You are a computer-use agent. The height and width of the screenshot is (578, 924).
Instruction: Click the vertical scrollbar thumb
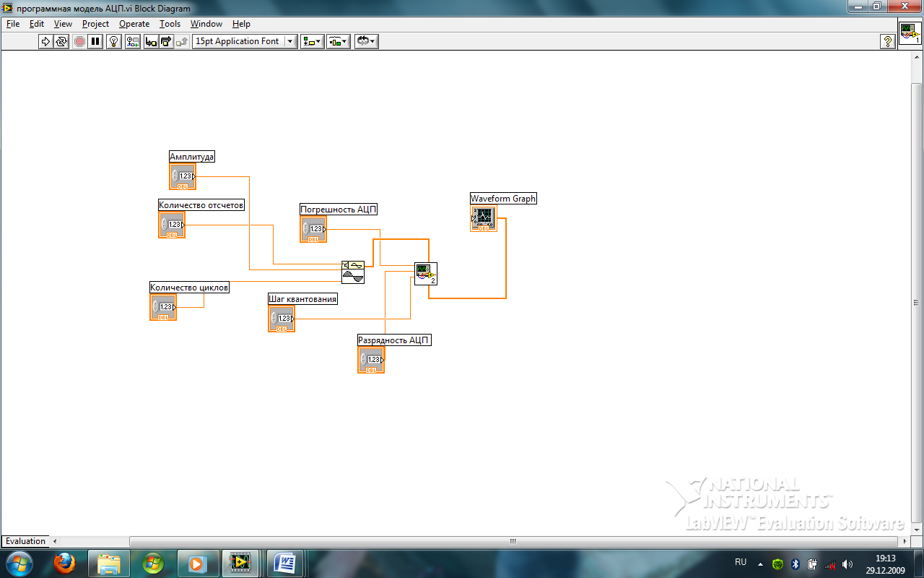pyautogui.click(x=917, y=302)
